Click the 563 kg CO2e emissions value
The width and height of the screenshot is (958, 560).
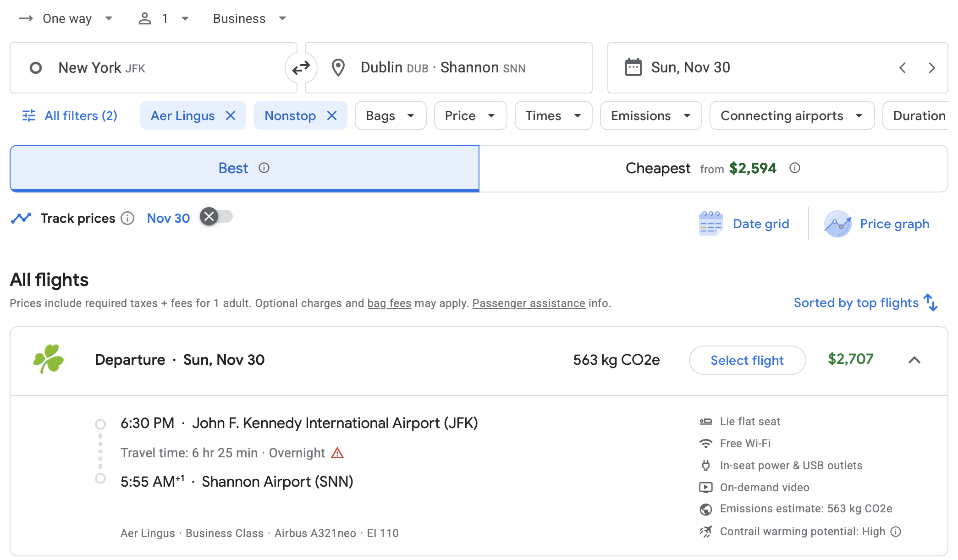(x=617, y=360)
